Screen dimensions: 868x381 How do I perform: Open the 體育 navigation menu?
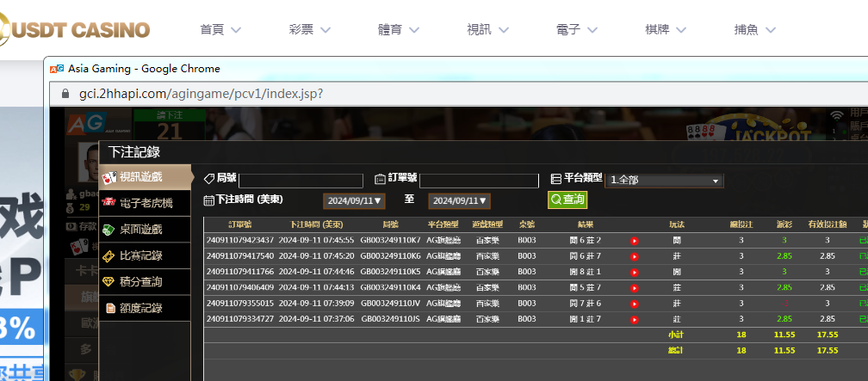click(x=399, y=29)
